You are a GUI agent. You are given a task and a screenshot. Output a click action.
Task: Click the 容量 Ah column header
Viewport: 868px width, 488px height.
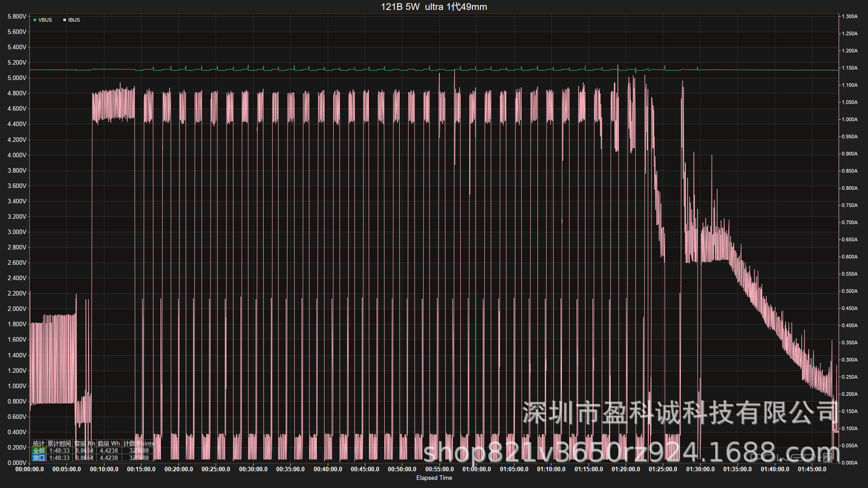tap(85, 443)
